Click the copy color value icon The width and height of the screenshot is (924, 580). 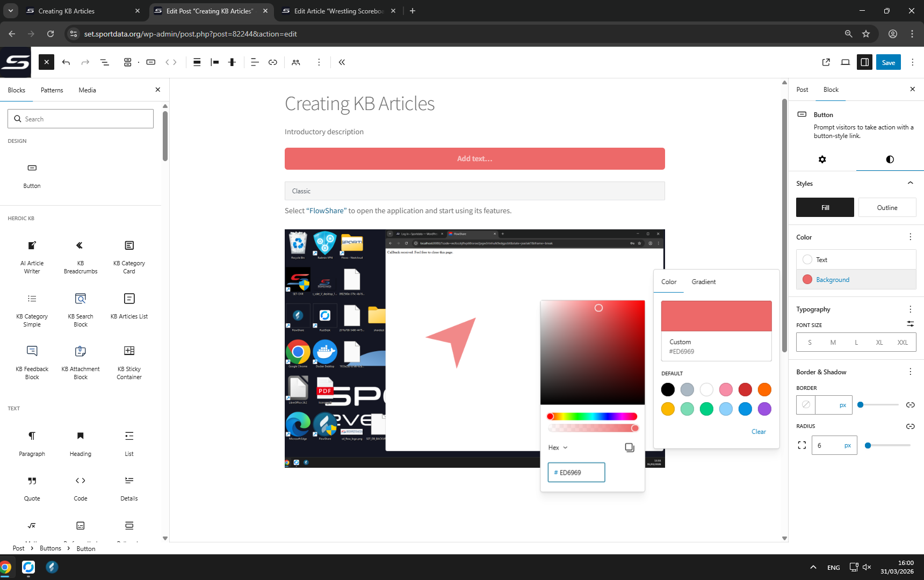(630, 447)
